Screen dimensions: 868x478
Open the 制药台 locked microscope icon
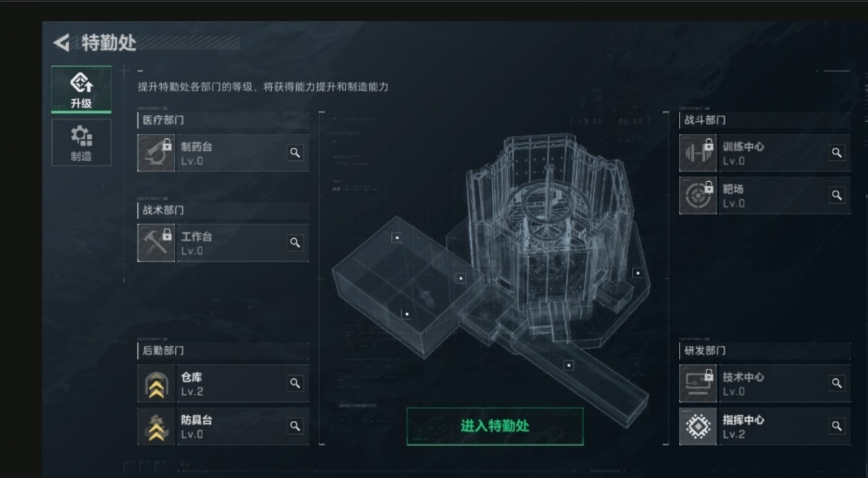coord(156,153)
